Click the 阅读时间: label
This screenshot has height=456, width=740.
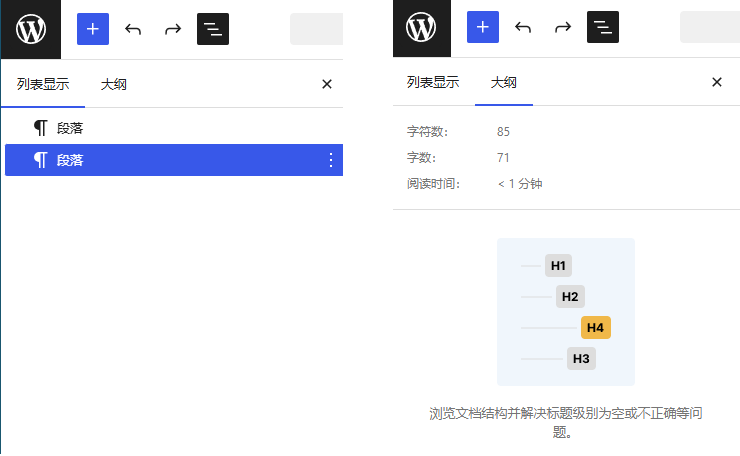(x=433, y=184)
